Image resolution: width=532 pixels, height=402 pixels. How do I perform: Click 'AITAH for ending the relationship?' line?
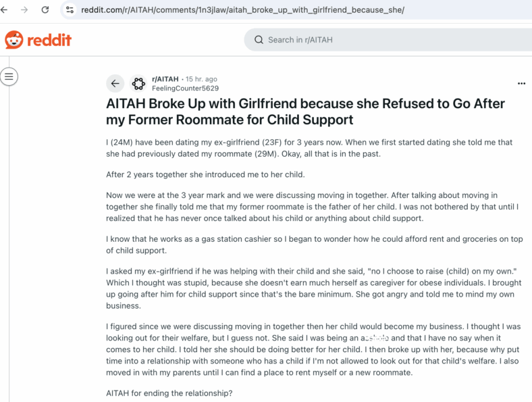(x=169, y=393)
